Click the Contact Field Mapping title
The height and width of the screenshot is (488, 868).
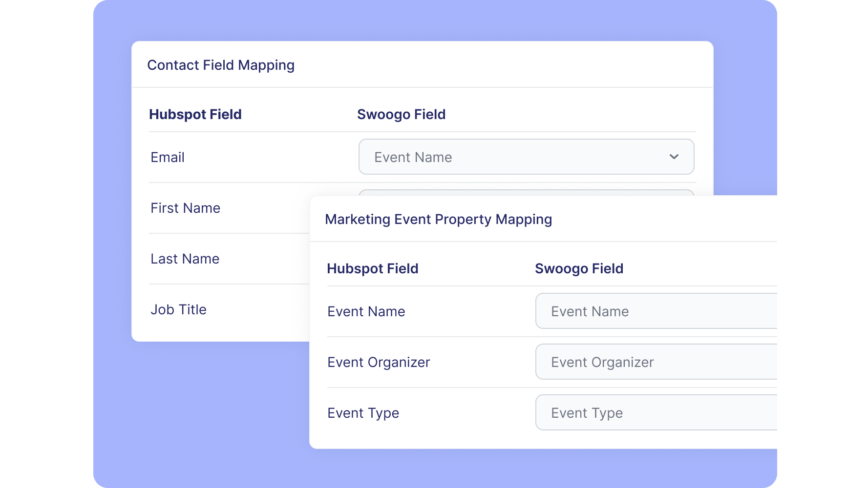221,65
